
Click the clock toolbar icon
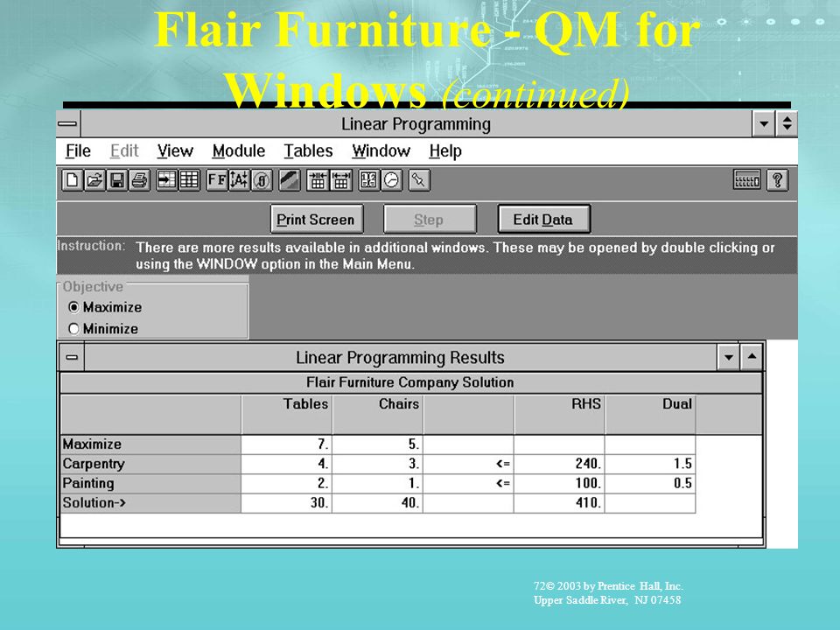click(391, 180)
